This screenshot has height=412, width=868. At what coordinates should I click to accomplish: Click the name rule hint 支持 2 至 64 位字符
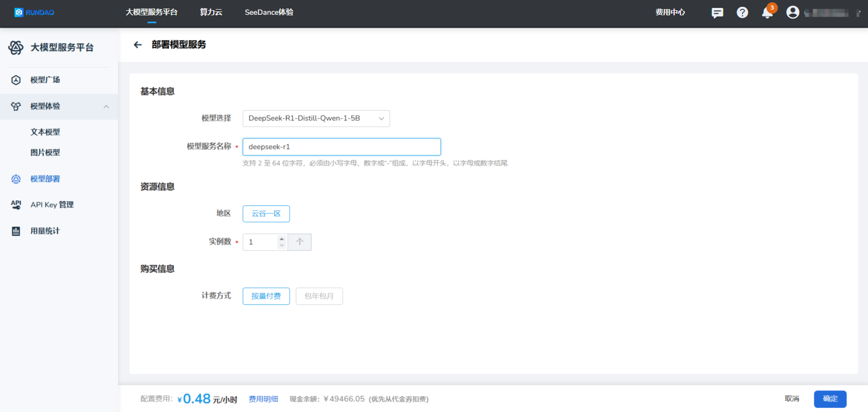coord(375,163)
